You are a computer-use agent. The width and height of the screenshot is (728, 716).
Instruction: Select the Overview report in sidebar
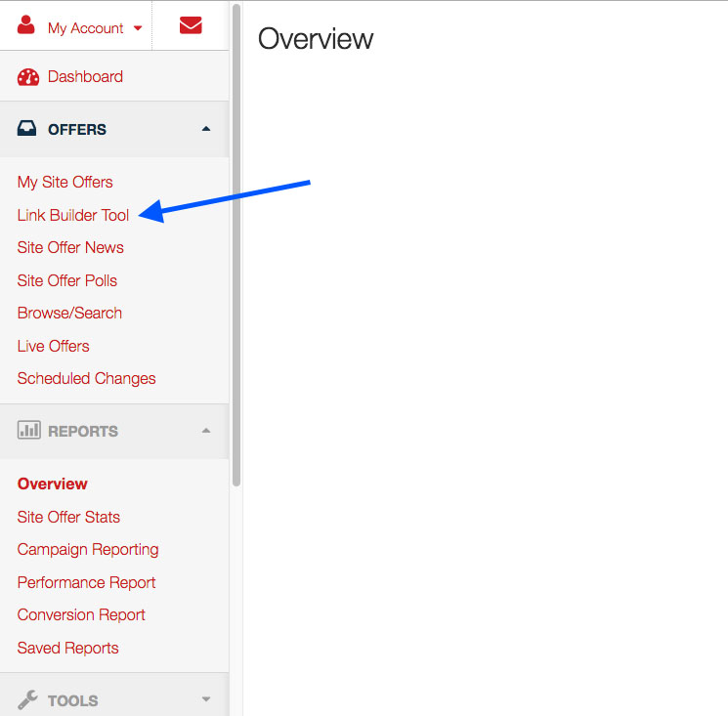click(x=53, y=484)
